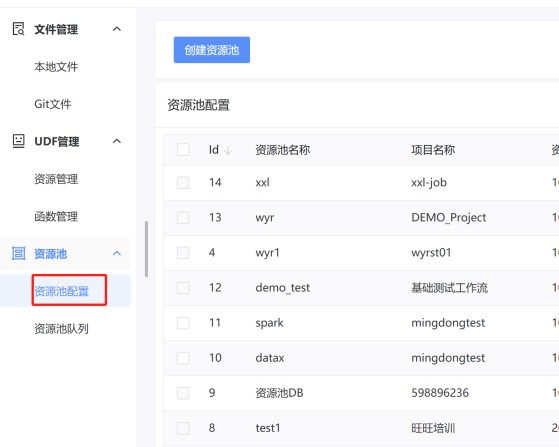Viewport: 559px width, 447px height.
Task: Collapse the 资源池 section chevron
Action: (x=117, y=253)
